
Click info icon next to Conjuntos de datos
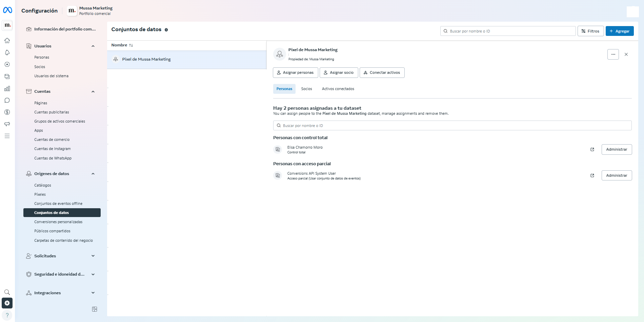(166, 30)
